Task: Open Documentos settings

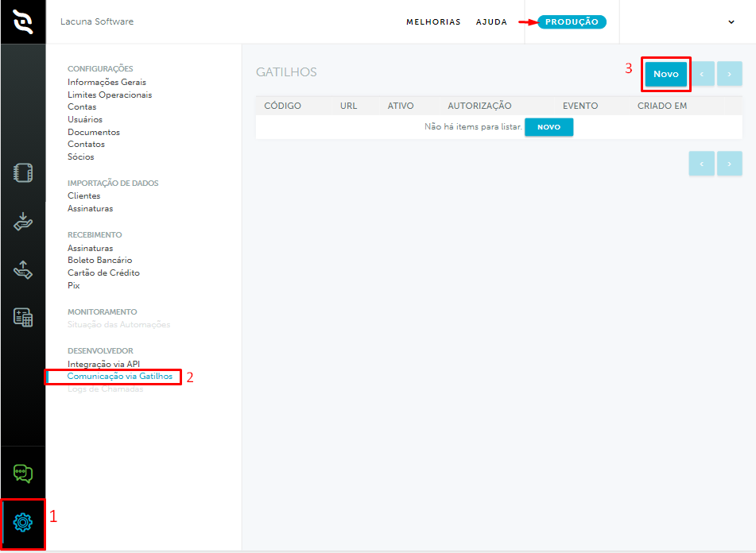Action: [94, 132]
